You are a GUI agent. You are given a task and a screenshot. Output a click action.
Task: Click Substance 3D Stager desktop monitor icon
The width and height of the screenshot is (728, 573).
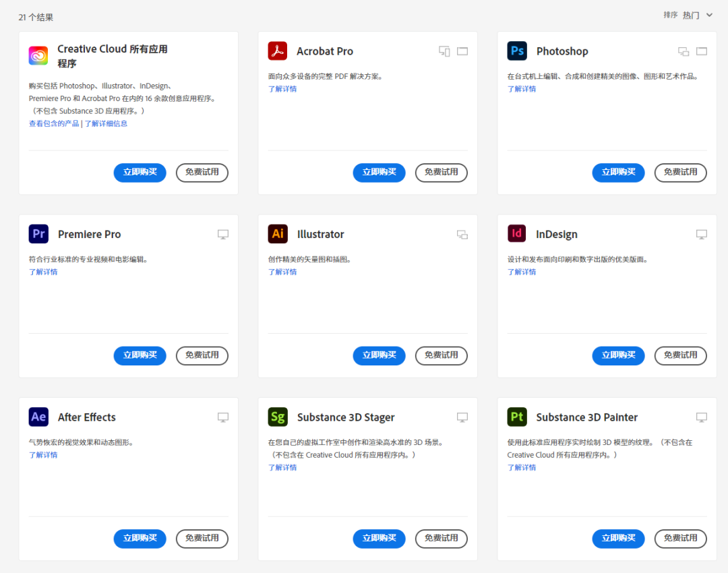pyautogui.click(x=462, y=417)
